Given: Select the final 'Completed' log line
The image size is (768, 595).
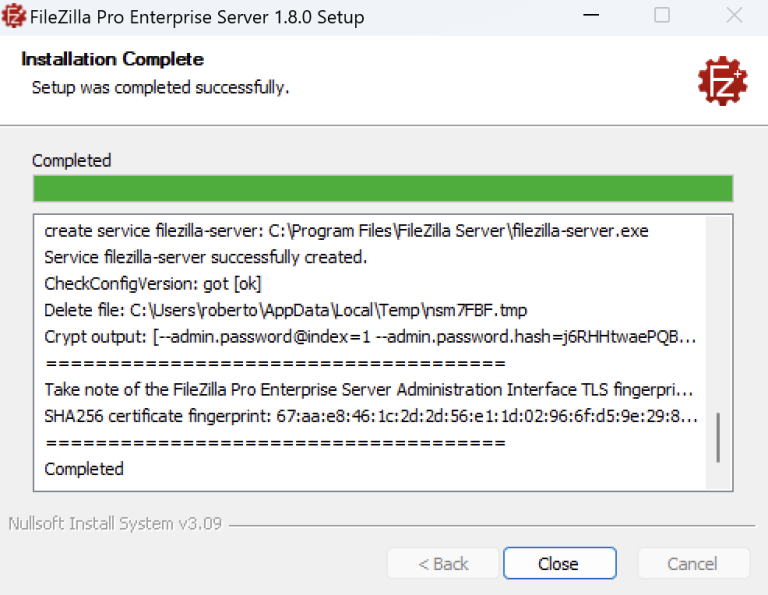Looking at the screenshot, I should [84, 469].
